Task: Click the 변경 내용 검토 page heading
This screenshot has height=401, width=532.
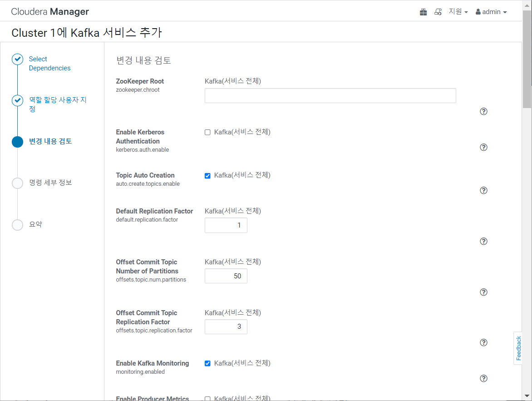Action: pos(143,60)
